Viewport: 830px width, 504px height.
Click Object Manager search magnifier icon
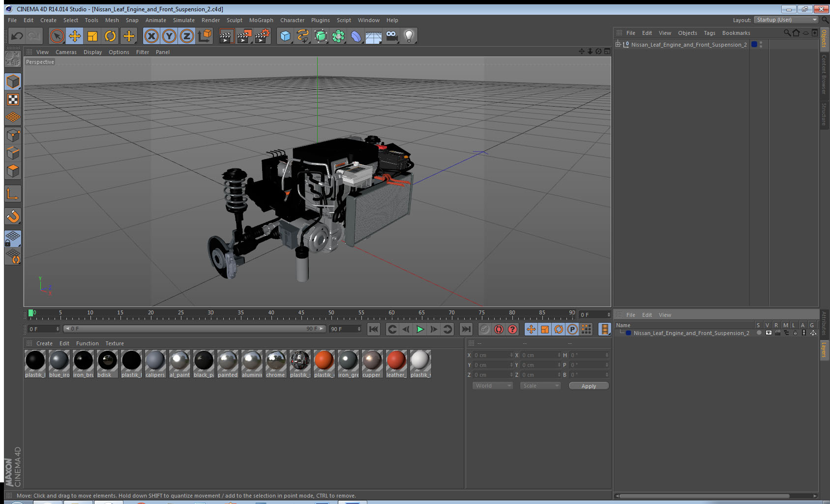click(x=787, y=33)
